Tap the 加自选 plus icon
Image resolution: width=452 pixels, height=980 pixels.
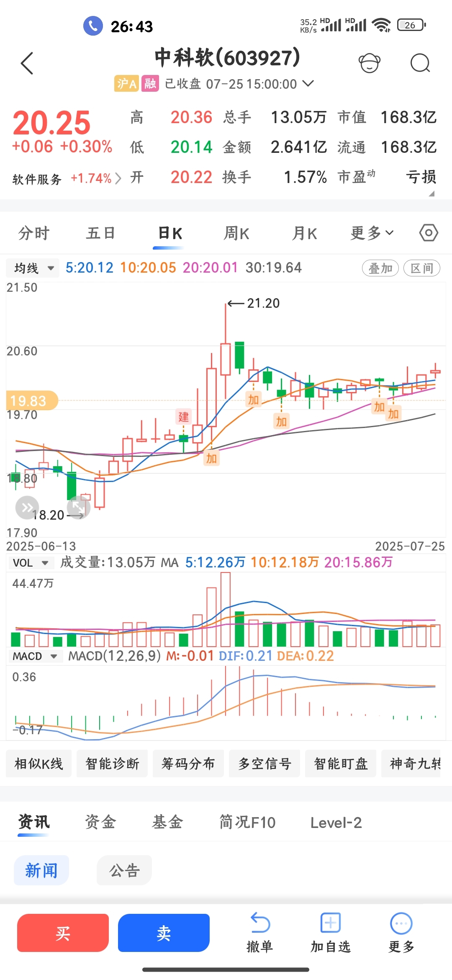(x=331, y=923)
